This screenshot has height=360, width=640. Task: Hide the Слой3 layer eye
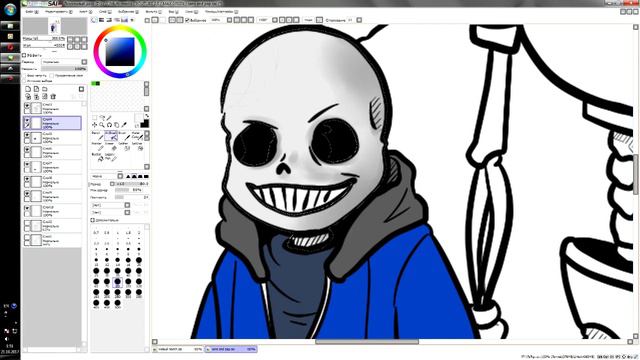coord(27,106)
